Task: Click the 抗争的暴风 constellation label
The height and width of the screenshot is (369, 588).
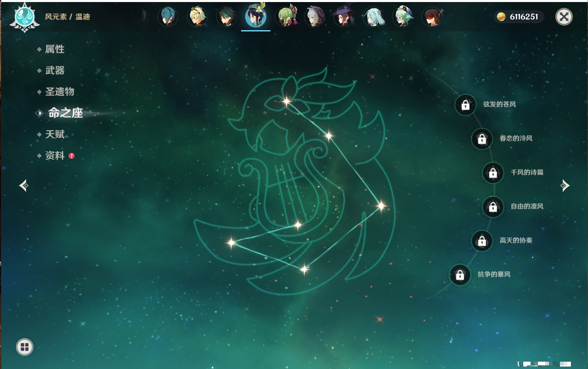Action: [x=494, y=274]
